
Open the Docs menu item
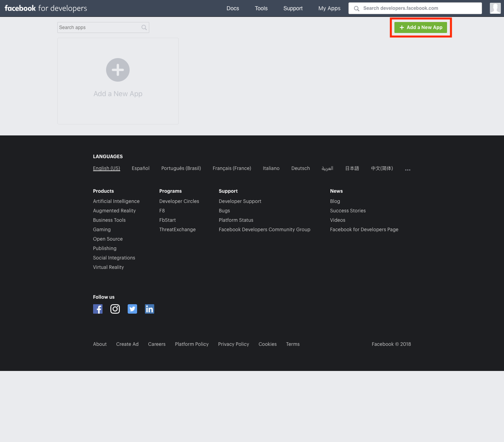[233, 8]
